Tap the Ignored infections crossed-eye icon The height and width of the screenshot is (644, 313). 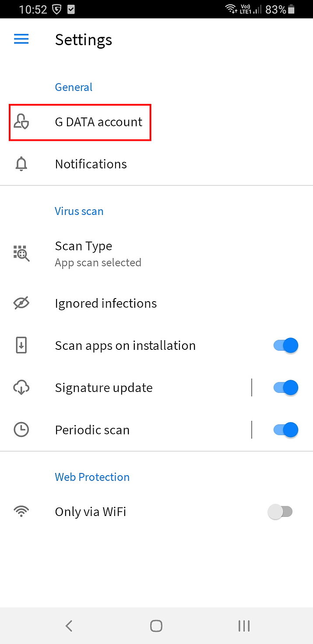point(21,303)
